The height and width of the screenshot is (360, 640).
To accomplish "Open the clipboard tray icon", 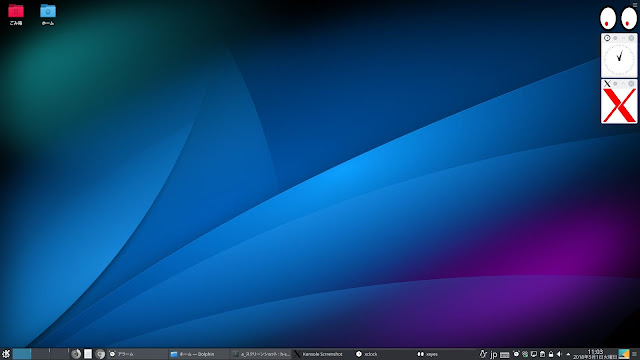I will click(542, 354).
